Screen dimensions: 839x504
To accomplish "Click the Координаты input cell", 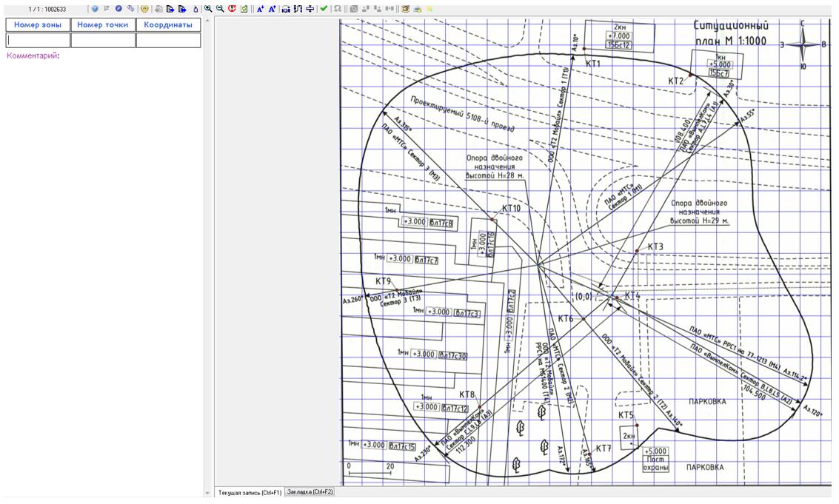I will 168,41.
